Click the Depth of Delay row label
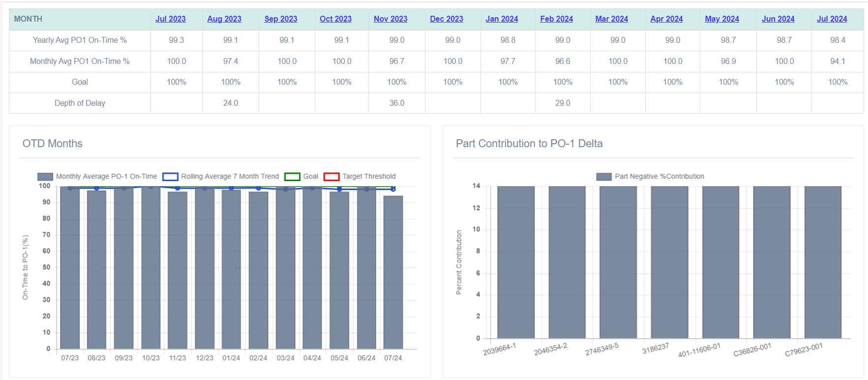The height and width of the screenshot is (380, 868). point(80,103)
